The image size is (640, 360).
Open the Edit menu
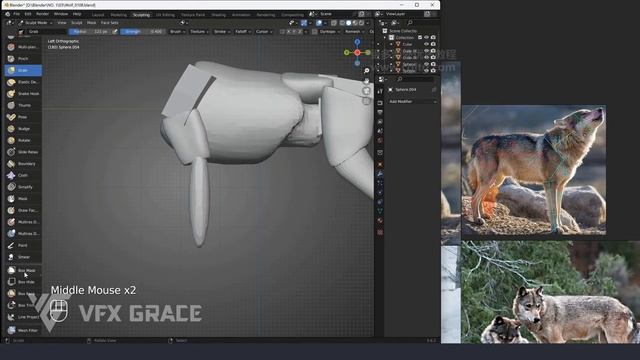coord(28,14)
